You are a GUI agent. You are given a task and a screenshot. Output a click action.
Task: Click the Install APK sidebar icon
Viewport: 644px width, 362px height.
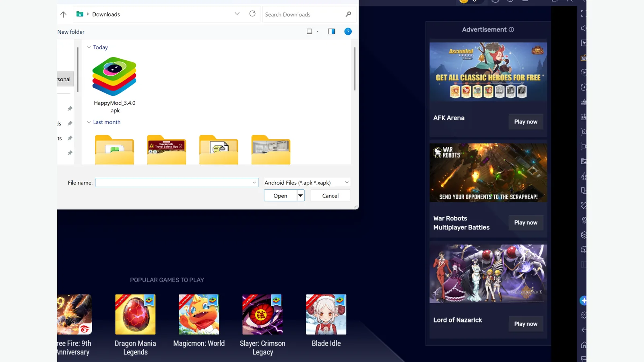[583, 117]
